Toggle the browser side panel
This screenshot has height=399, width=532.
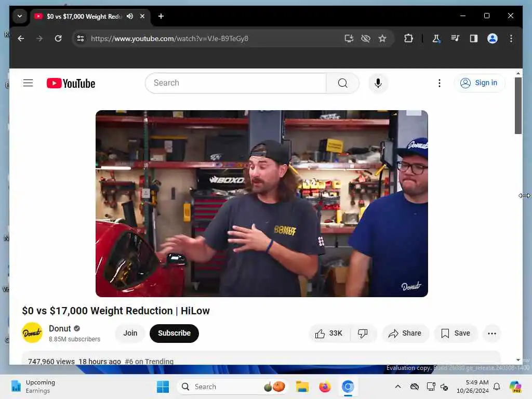(474, 38)
